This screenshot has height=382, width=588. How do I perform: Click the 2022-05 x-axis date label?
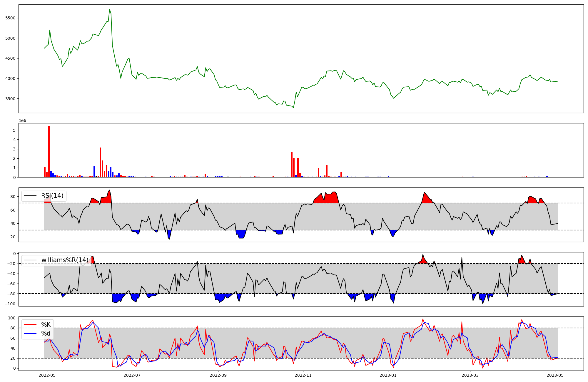pos(47,375)
